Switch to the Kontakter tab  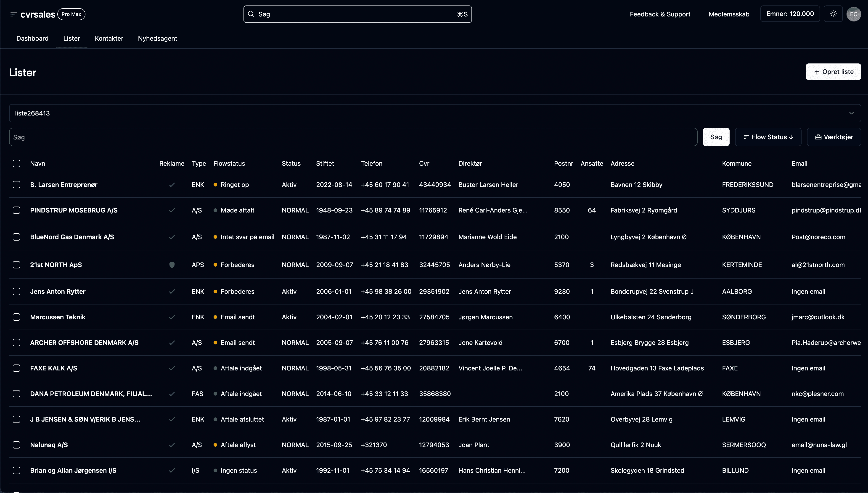(109, 38)
